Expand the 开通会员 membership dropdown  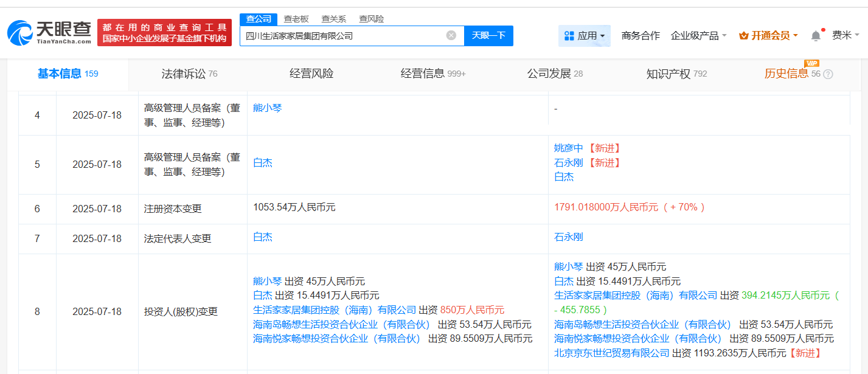pos(768,36)
